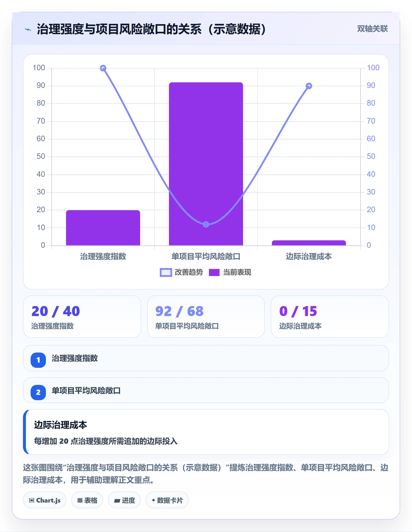Click the 当前表现 legend label
412x532 pixels.
point(237,272)
